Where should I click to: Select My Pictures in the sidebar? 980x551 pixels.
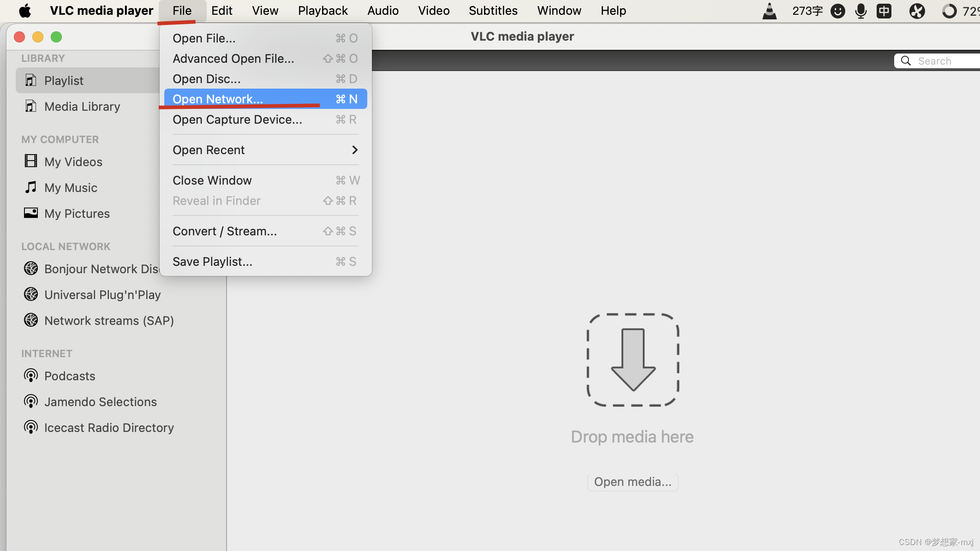(77, 214)
